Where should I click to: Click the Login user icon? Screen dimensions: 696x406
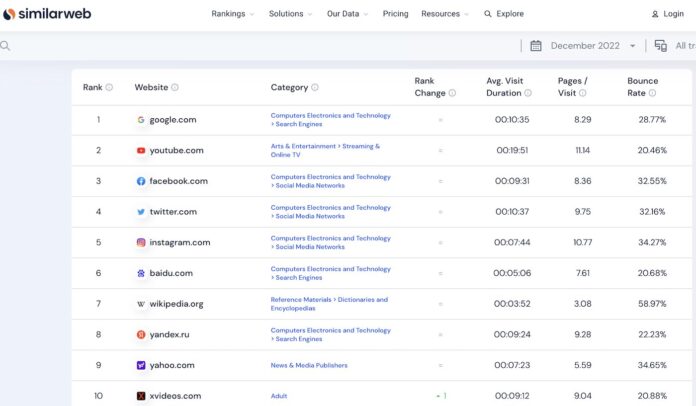654,14
